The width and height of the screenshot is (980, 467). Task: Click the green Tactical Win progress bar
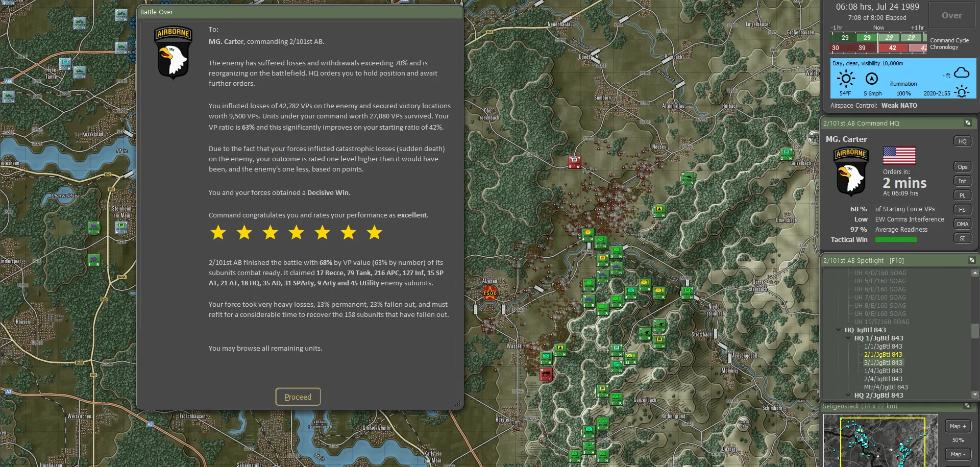(x=896, y=240)
